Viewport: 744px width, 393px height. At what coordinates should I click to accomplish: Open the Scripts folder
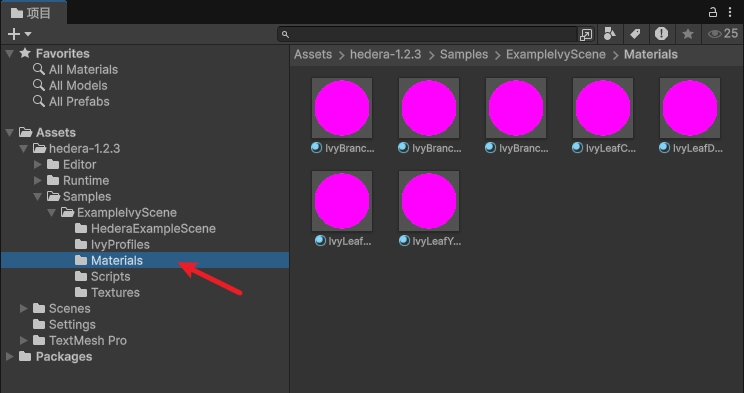coord(110,277)
